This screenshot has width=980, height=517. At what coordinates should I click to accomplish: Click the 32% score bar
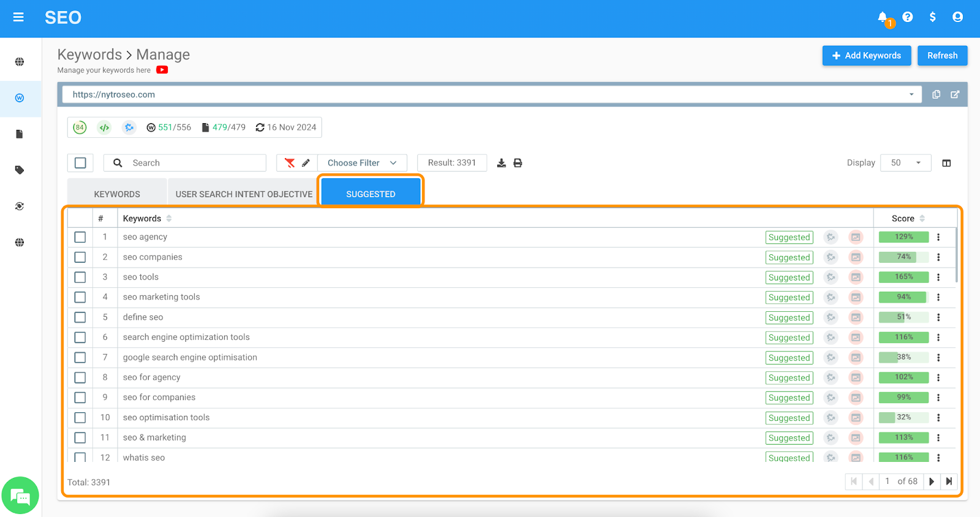(903, 417)
